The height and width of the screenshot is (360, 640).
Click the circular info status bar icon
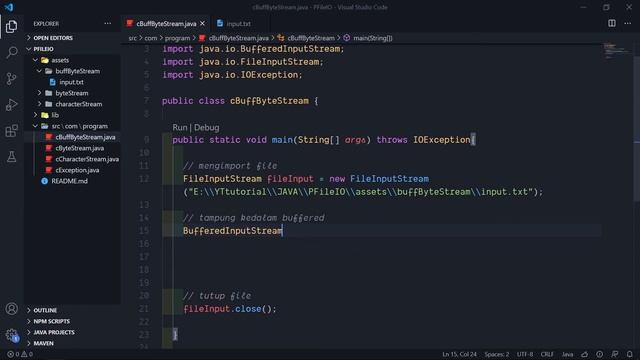(599, 354)
